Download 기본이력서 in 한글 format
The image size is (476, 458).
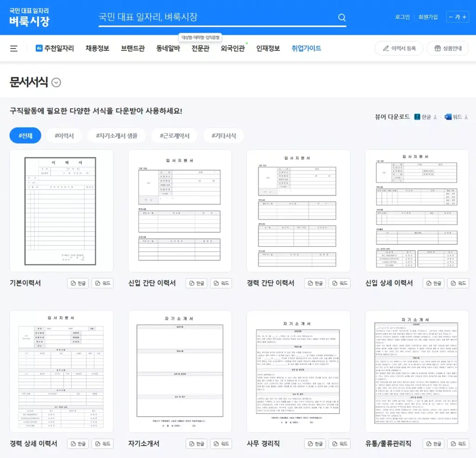(x=77, y=283)
